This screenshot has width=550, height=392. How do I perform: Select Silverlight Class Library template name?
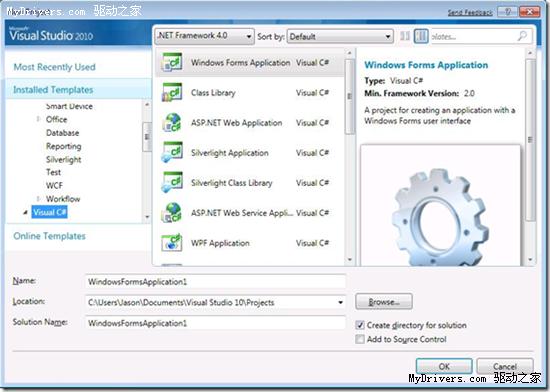pyautogui.click(x=232, y=183)
